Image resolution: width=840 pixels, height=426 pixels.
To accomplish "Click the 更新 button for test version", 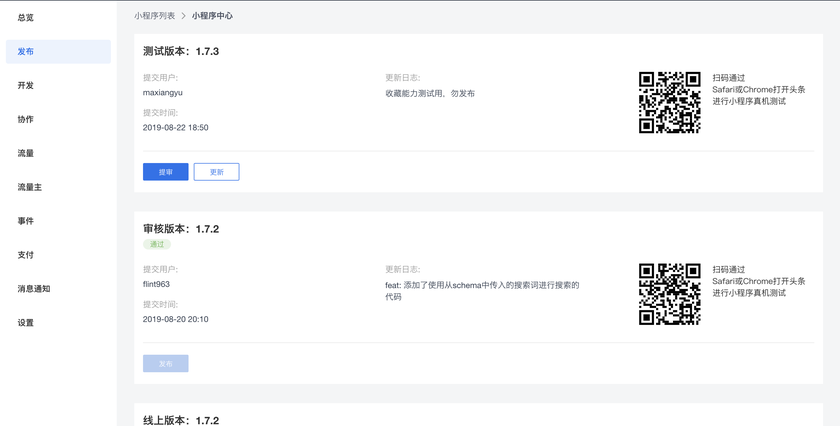I will coord(216,172).
